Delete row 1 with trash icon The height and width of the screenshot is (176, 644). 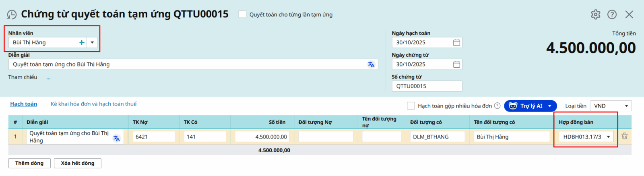coord(624,136)
